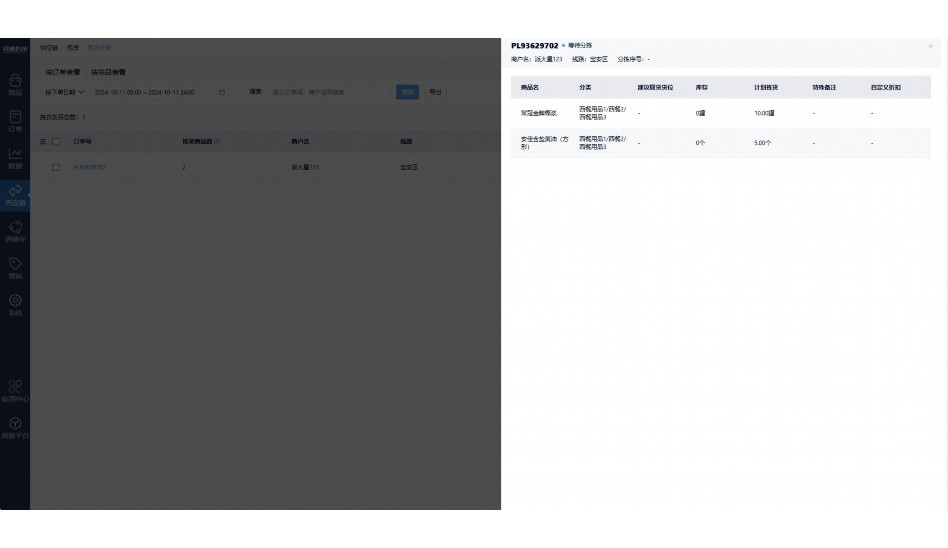Image resolution: width=948 pixels, height=548 pixels.
Task: Switch to the 按商品查看 tab
Action: [108, 72]
